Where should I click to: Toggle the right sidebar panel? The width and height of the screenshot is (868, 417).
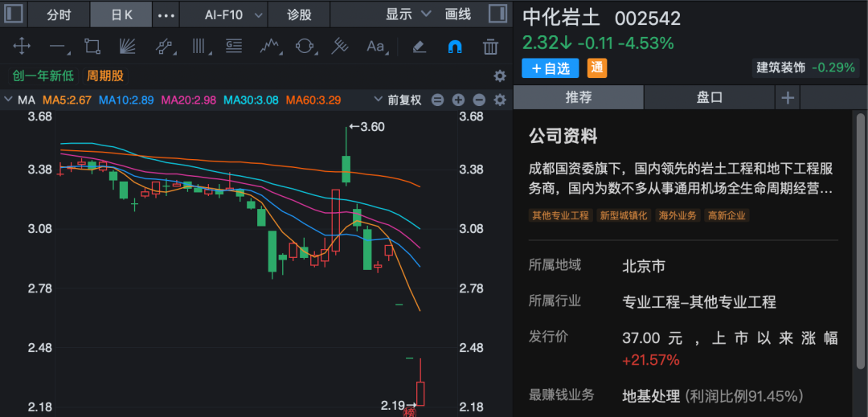tap(498, 14)
